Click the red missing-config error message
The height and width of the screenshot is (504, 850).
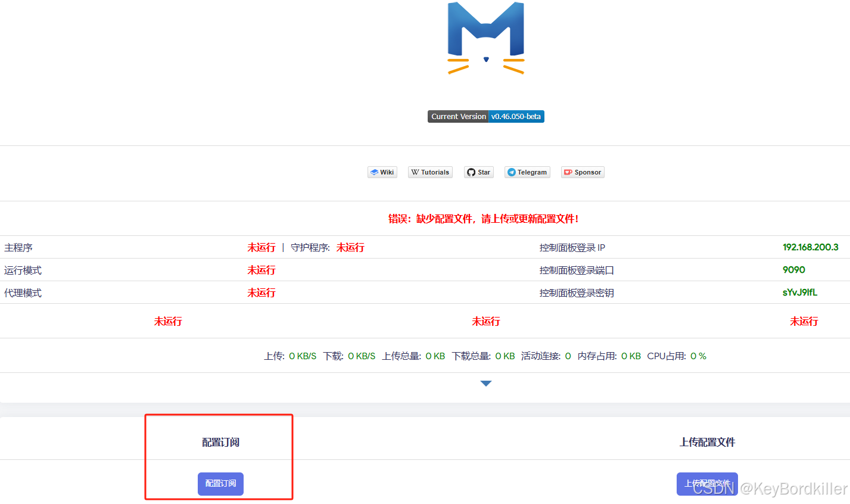click(x=484, y=219)
